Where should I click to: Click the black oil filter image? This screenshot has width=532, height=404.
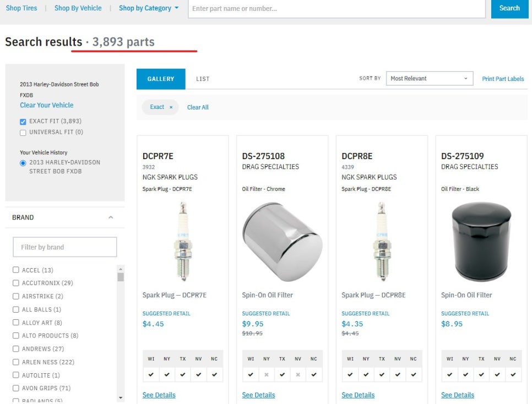(x=481, y=241)
